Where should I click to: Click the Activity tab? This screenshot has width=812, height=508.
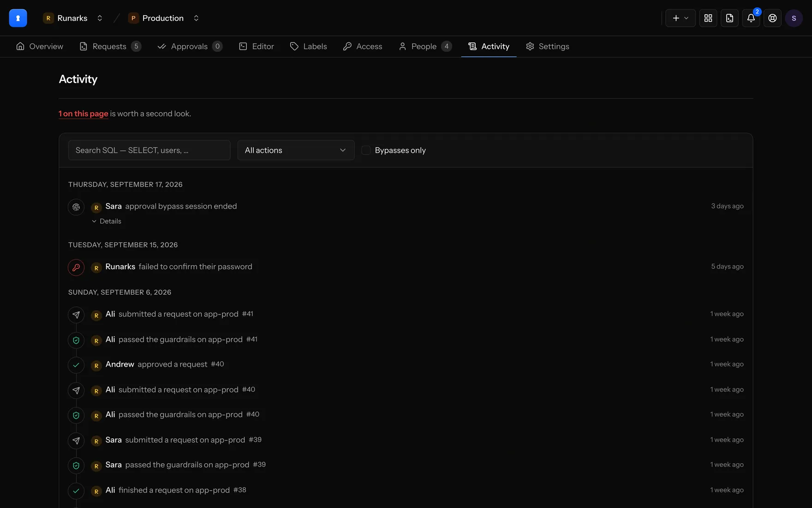pos(489,46)
